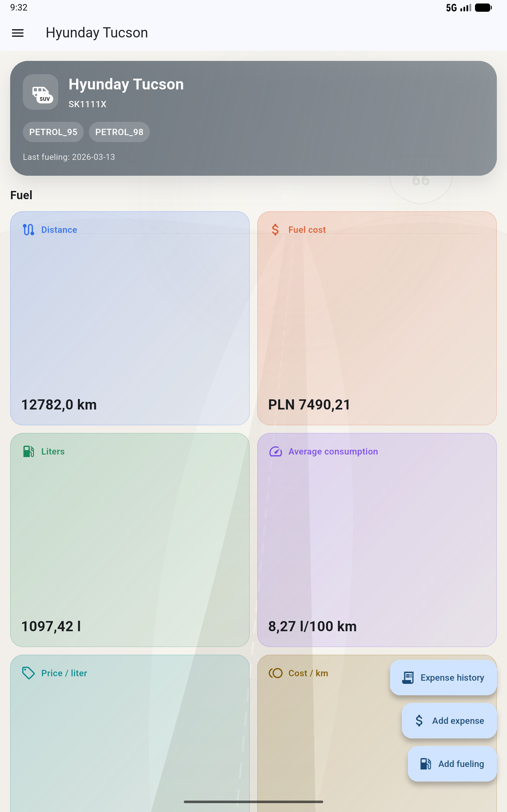
Task: Open the Fuel cost card showing PLN 7490,21
Action: coord(376,318)
